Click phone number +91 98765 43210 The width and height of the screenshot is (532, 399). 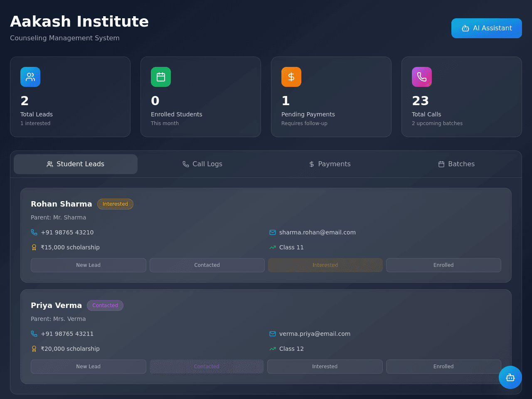[67, 232]
